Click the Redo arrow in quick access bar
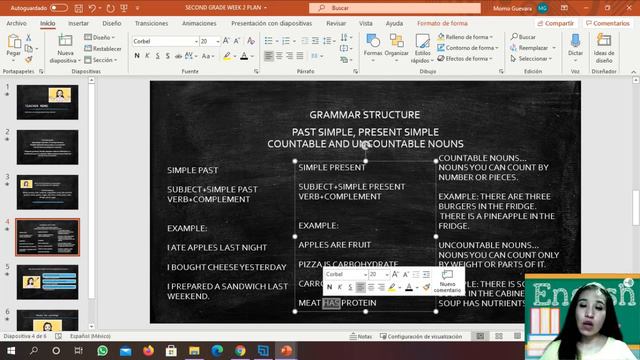The height and width of the screenshot is (360, 640). click(110, 8)
